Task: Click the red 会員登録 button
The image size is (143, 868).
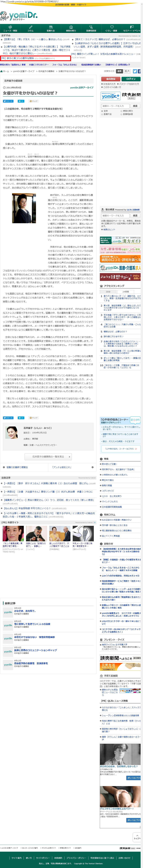Action: tap(111, 79)
